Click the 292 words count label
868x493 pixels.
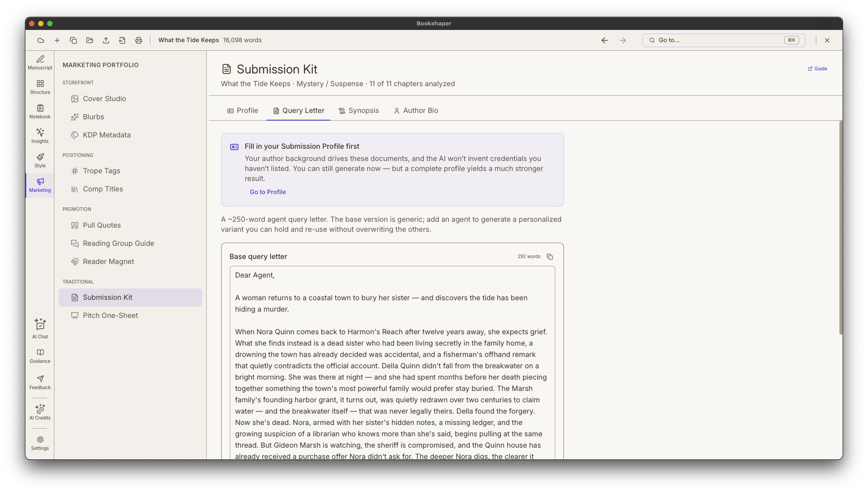[529, 257]
